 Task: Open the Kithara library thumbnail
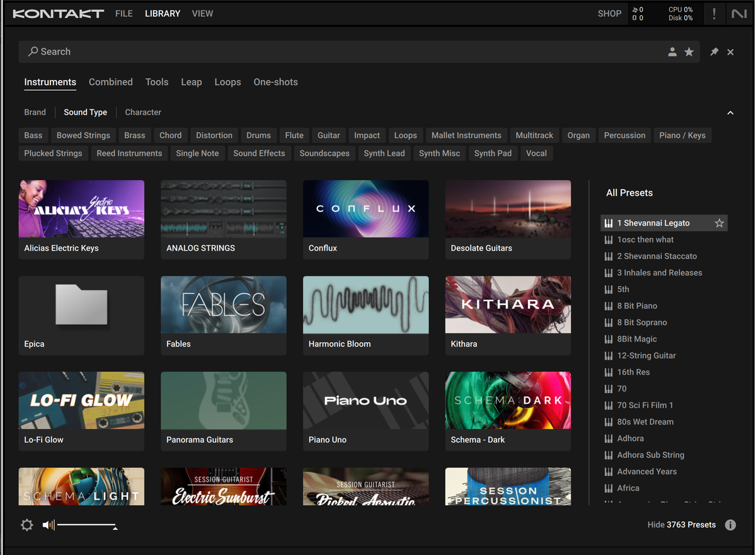pos(508,305)
